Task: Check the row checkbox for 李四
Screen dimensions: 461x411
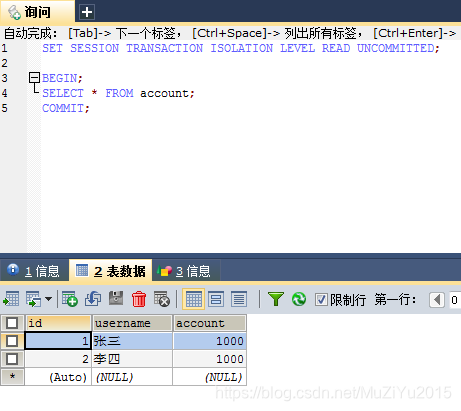Action: 12,359
